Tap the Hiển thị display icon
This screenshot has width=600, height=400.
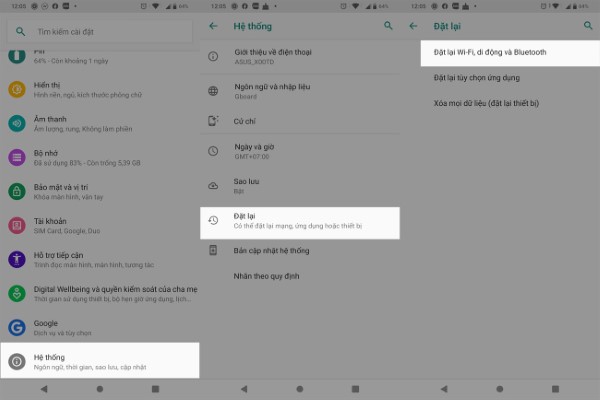(17, 90)
